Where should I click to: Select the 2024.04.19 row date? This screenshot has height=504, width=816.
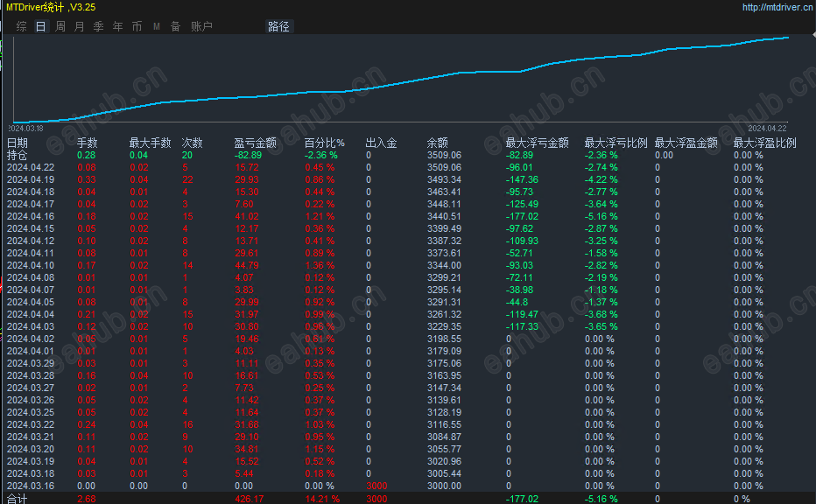[x=31, y=179]
